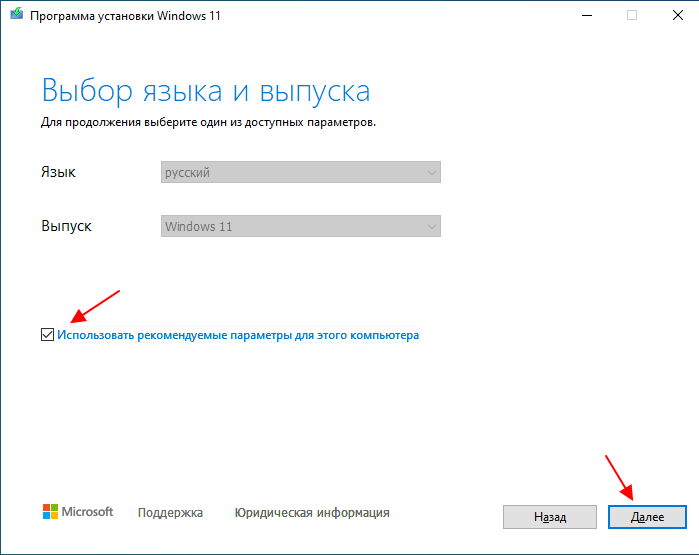Click the 'Язык' label
This screenshot has width=699, height=555.
point(58,172)
